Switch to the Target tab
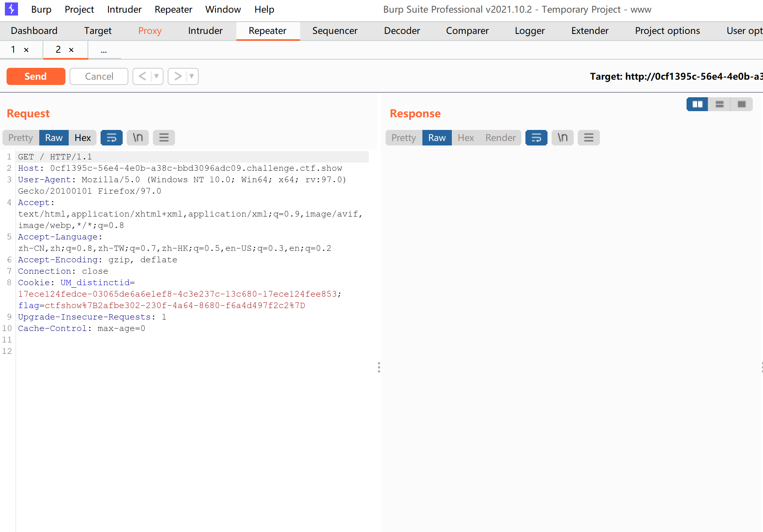 coord(98,31)
